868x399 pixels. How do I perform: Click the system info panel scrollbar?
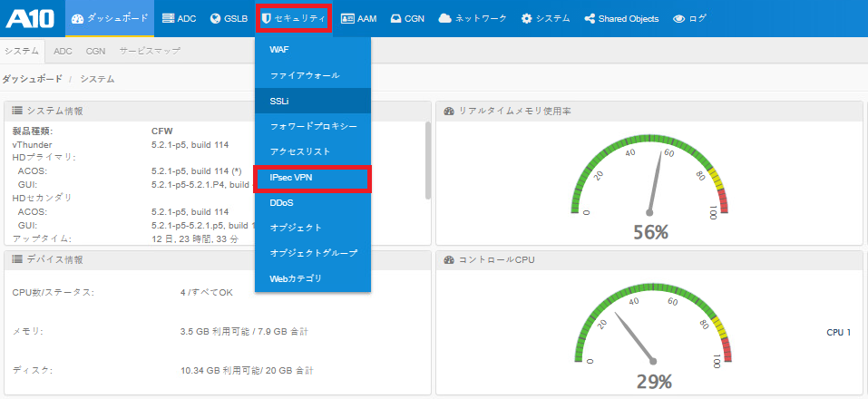427,160
